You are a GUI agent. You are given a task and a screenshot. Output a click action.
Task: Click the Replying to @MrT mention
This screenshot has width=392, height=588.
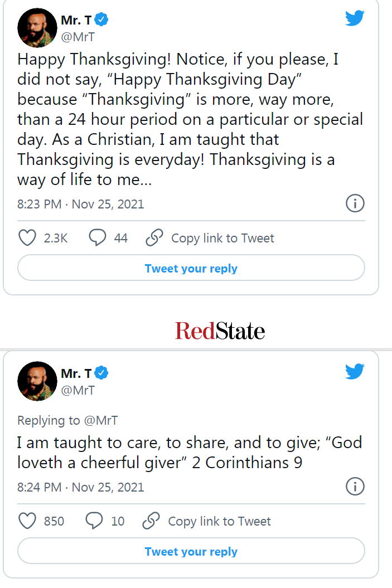101,420
